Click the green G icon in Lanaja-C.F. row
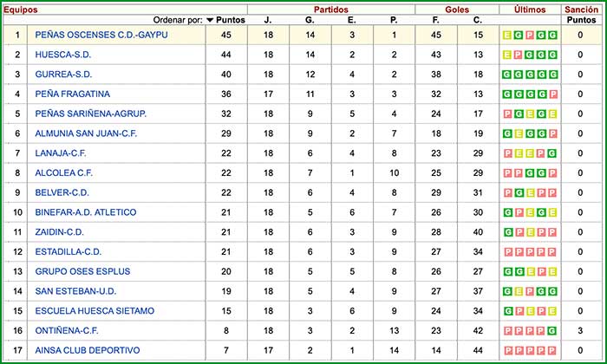Image resolution: width=607 pixels, height=364 pixels. pyautogui.click(x=552, y=153)
